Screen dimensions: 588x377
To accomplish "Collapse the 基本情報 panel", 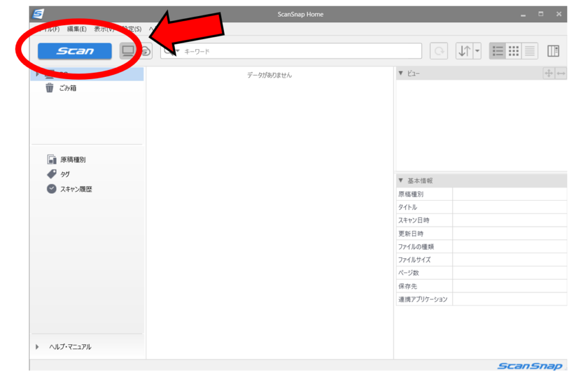I will coord(401,180).
